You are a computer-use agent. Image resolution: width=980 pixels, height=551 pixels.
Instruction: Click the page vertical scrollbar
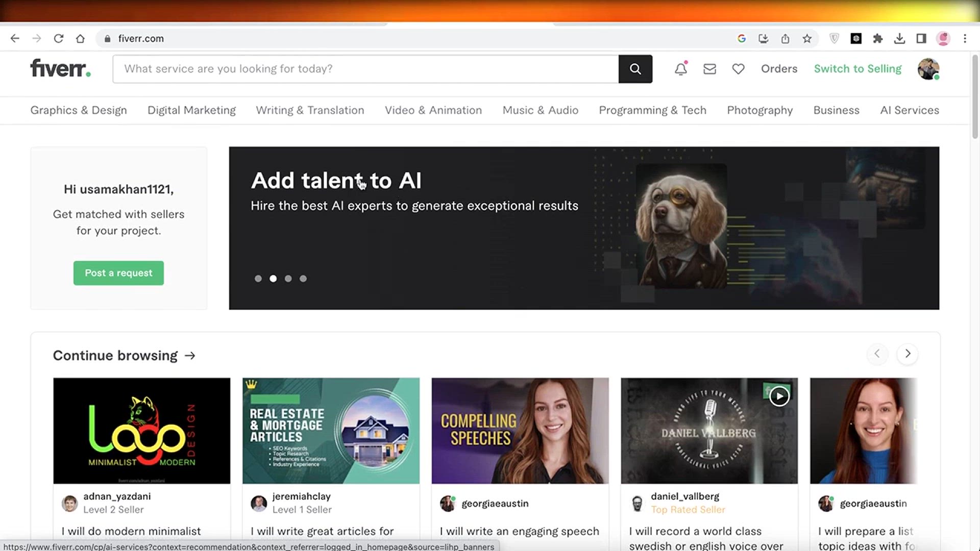pyautogui.click(x=974, y=97)
